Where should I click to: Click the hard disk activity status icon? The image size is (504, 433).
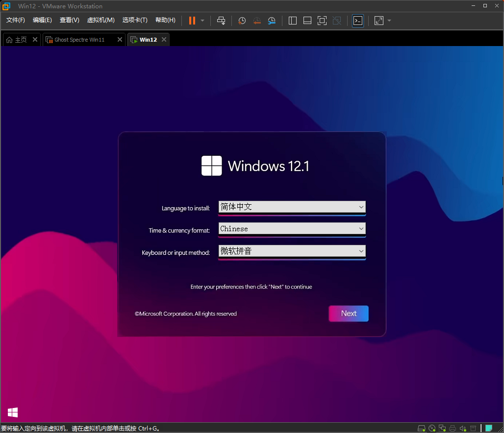tap(422, 428)
